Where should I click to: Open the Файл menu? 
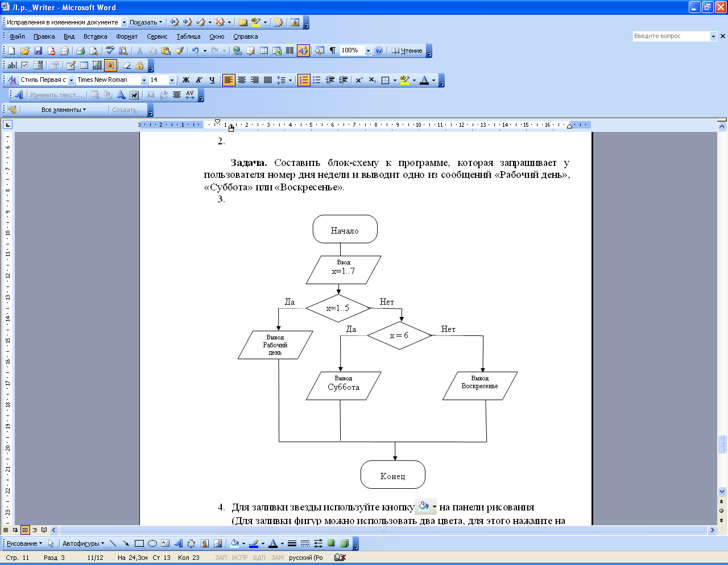point(18,36)
